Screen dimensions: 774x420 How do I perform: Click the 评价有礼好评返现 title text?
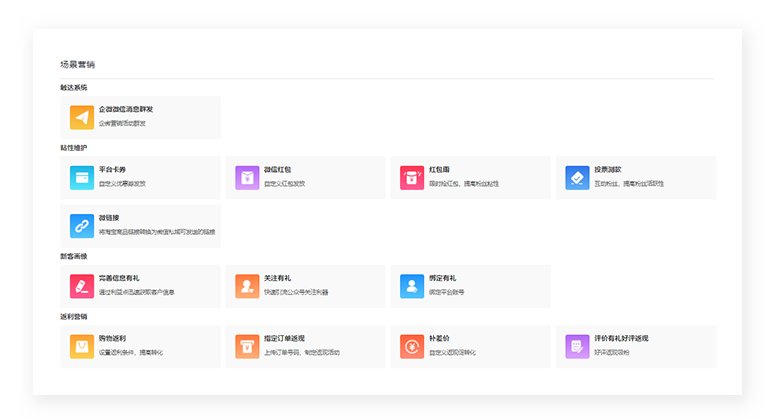[x=622, y=338]
